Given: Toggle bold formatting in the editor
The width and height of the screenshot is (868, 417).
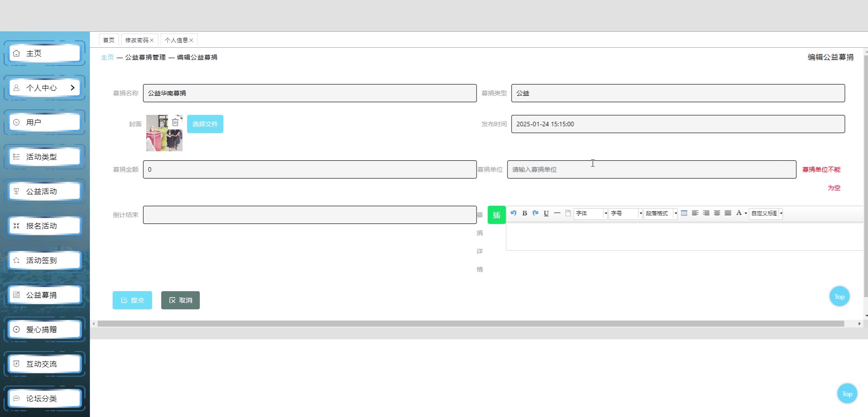Looking at the screenshot, I should click(x=524, y=213).
